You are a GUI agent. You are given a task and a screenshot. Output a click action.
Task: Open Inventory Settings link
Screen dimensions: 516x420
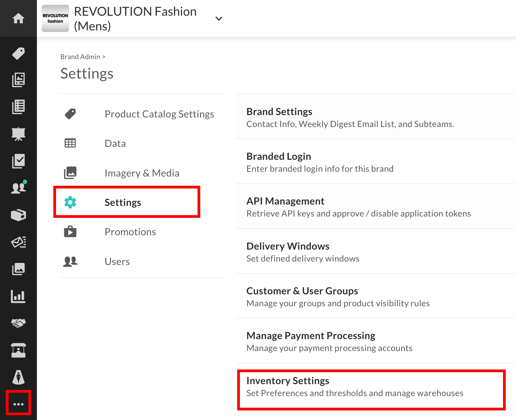tap(288, 381)
